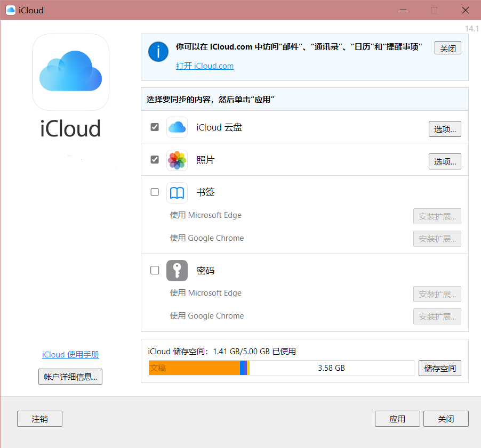Uncheck the iCloud 云盘 checkbox

coord(155,127)
